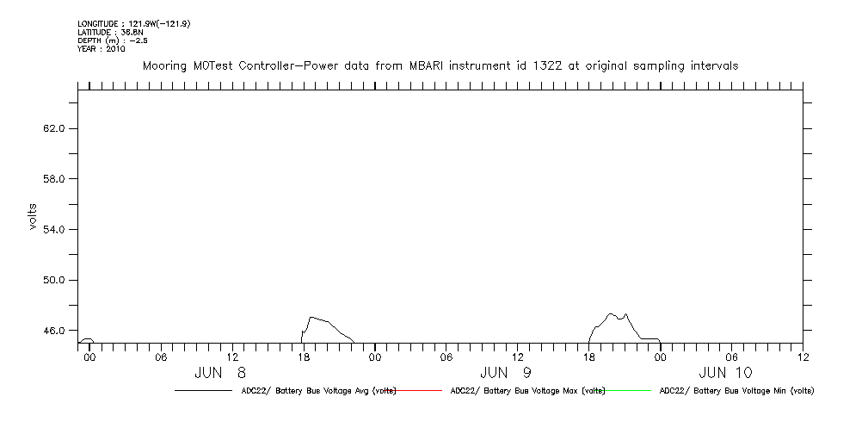The height and width of the screenshot is (434, 868).
Task: Click the plot title starting with Mooring M0Test
Action: 440,66
